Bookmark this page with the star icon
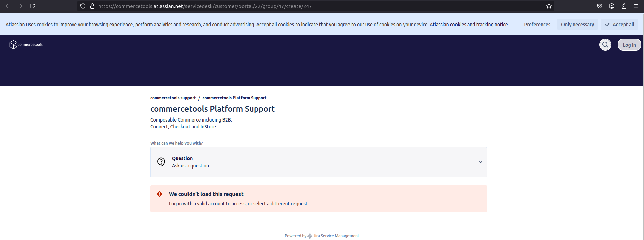644x240 pixels. (x=549, y=6)
